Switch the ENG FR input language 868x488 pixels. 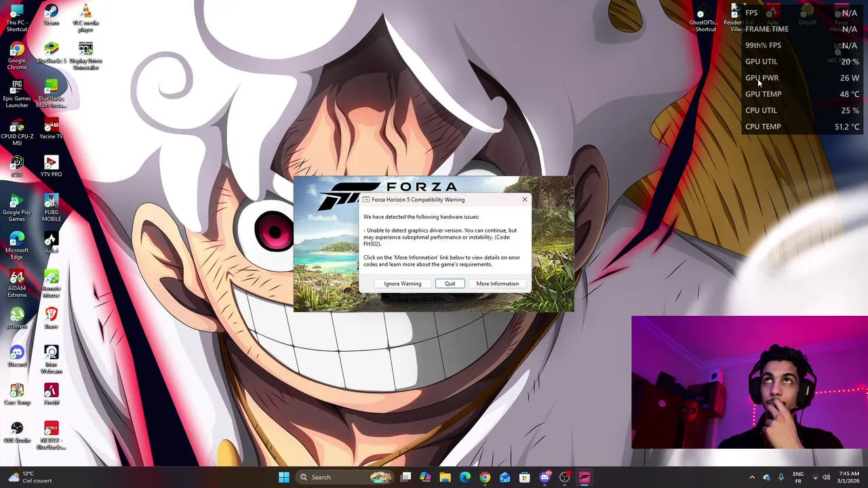click(x=798, y=477)
